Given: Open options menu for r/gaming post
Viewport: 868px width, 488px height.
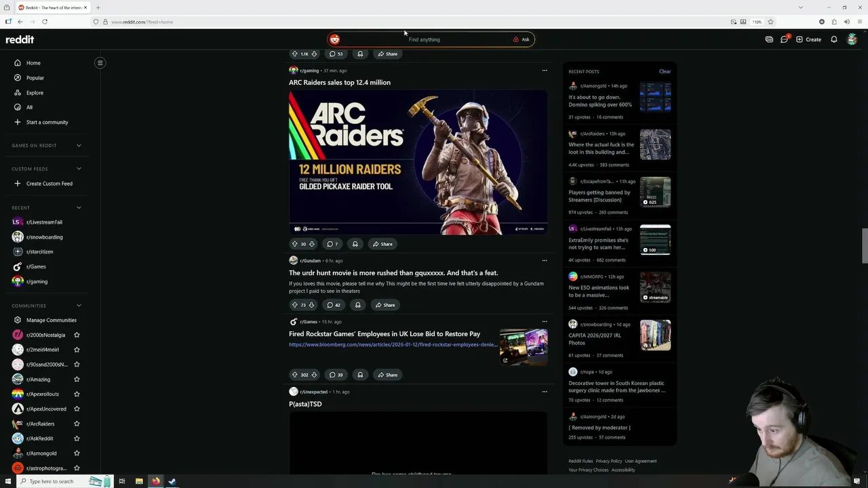Looking at the screenshot, I should (x=545, y=70).
